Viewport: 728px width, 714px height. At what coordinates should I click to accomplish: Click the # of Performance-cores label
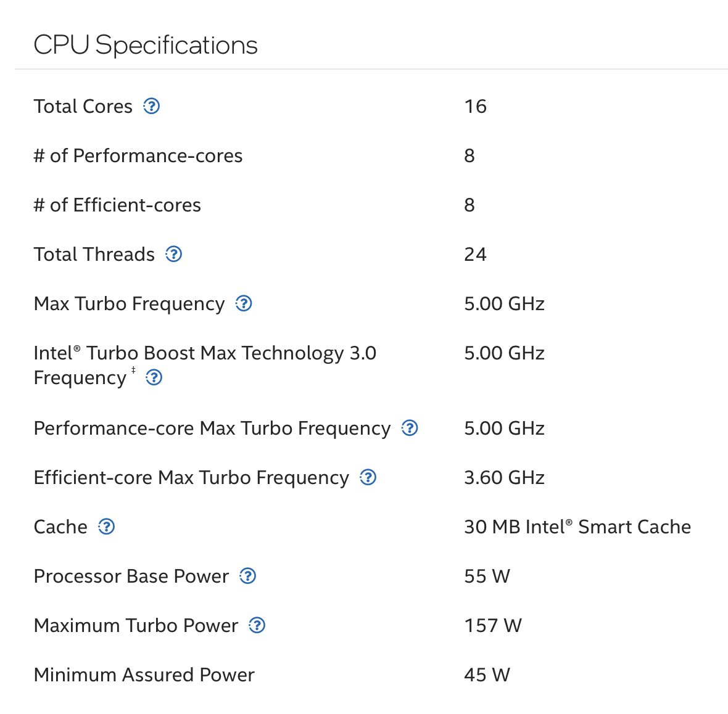tap(138, 156)
